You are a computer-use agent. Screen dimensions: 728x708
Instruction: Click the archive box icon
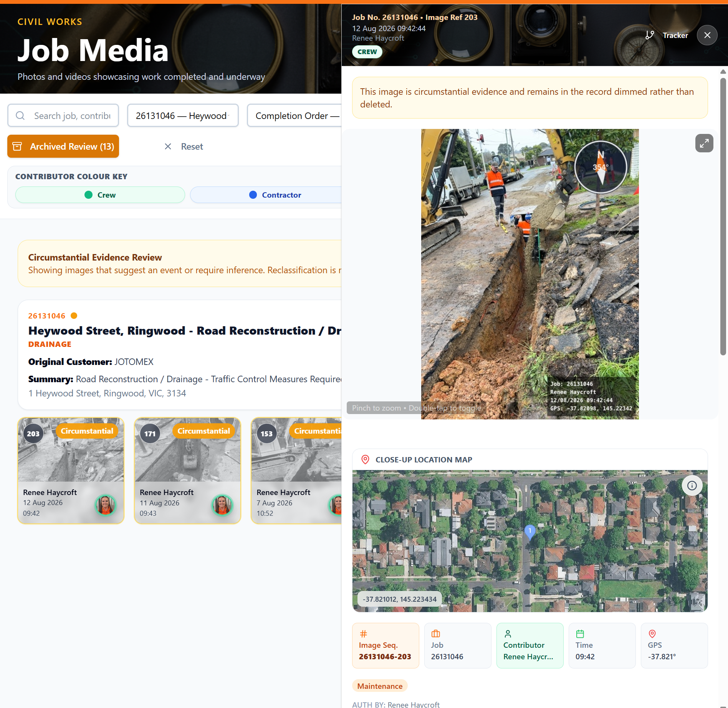[17, 146]
